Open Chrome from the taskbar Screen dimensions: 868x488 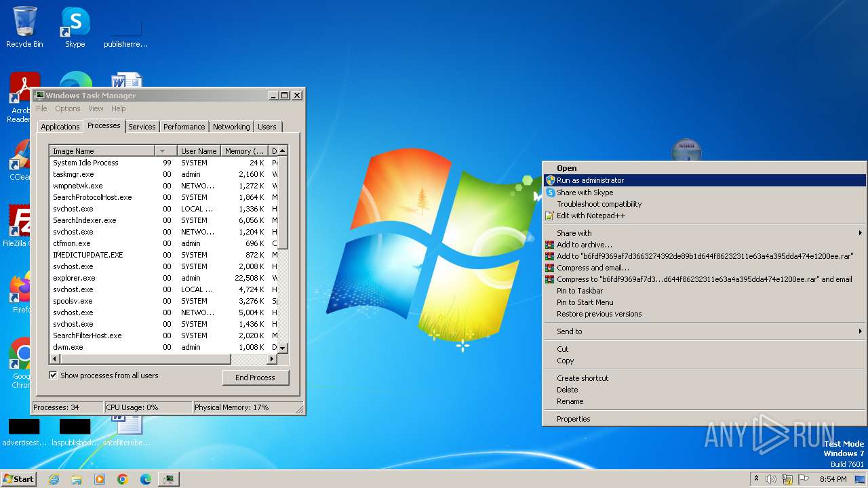pos(123,479)
